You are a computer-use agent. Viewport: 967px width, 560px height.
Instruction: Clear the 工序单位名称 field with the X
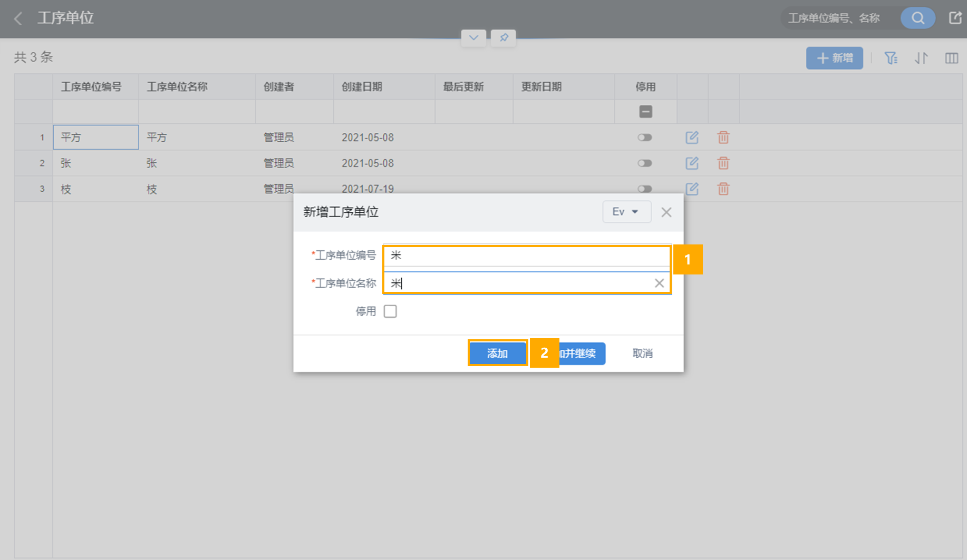click(659, 283)
